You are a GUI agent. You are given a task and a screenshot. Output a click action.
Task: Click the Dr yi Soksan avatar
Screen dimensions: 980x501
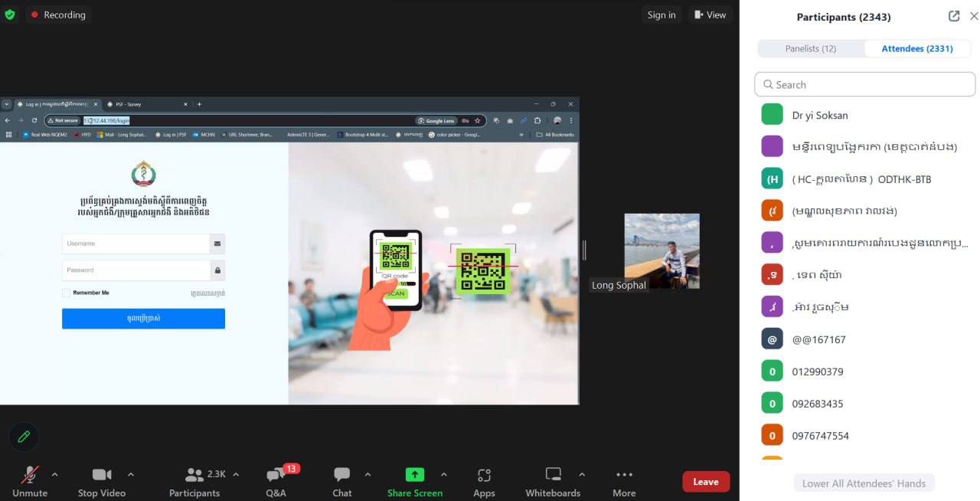772,114
